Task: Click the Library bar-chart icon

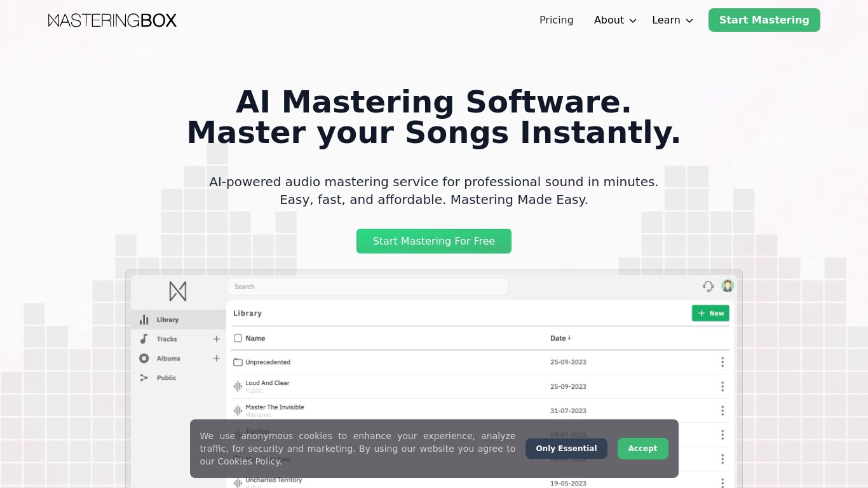Action: [x=144, y=320]
